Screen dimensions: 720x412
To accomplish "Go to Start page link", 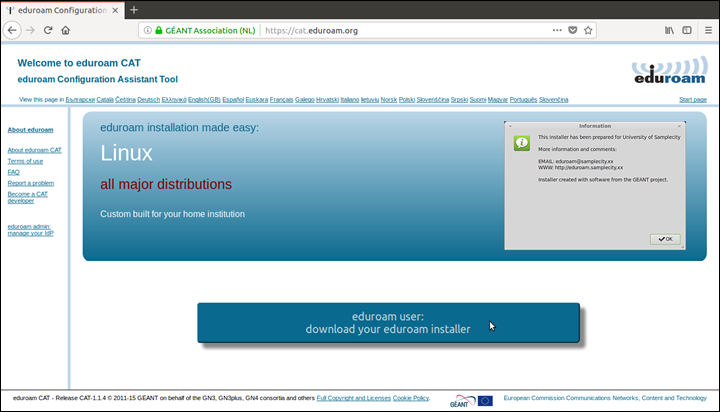I will (693, 100).
